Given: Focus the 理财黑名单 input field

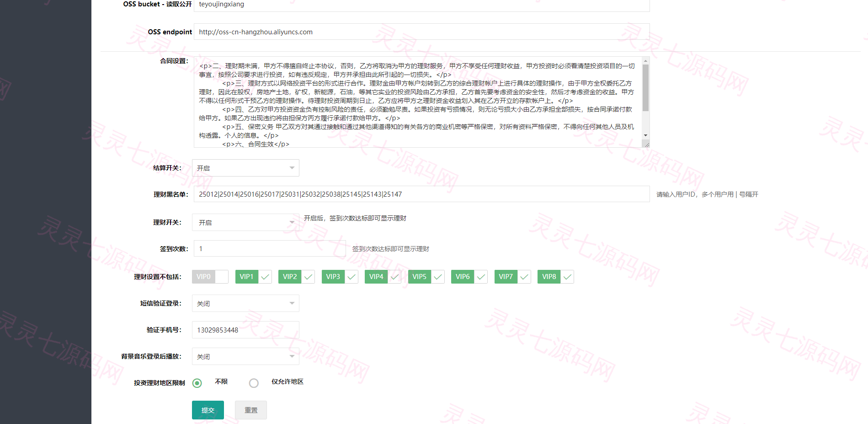Looking at the screenshot, I should pyautogui.click(x=422, y=194).
